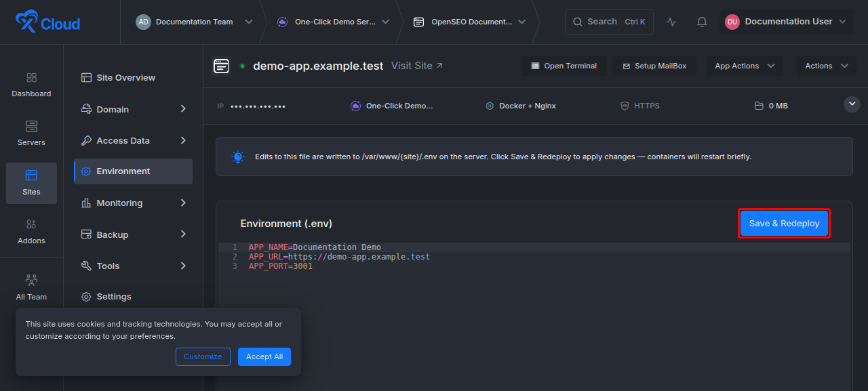This screenshot has width=868, height=391.
Task: Open notifications bell icon
Action: click(702, 22)
